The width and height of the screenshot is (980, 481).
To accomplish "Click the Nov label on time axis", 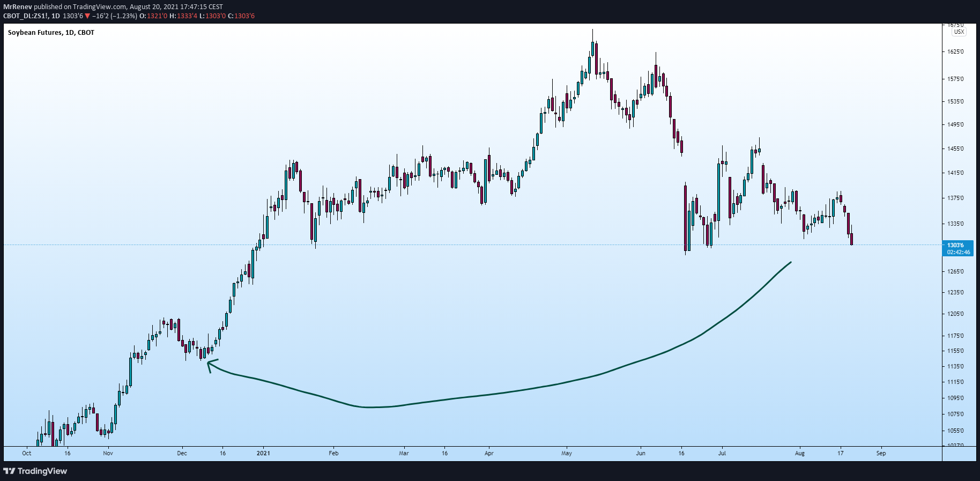I will pyautogui.click(x=108, y=454).
